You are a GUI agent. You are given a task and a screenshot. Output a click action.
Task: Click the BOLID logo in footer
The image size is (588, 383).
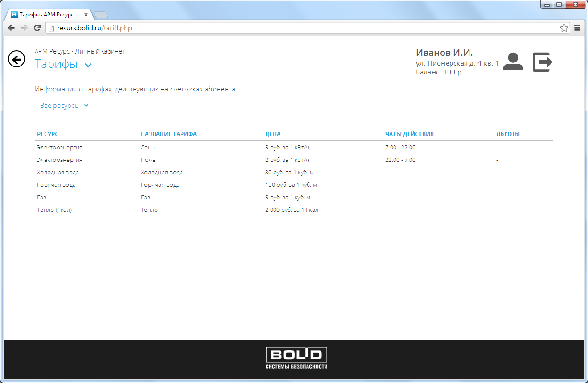296,358
